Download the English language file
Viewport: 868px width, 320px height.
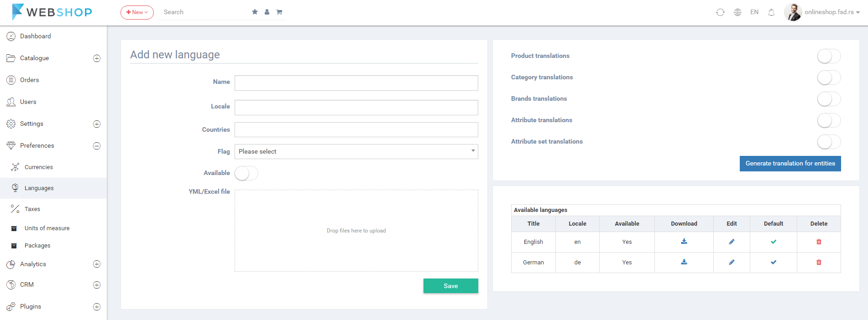[x=684, y=242]
